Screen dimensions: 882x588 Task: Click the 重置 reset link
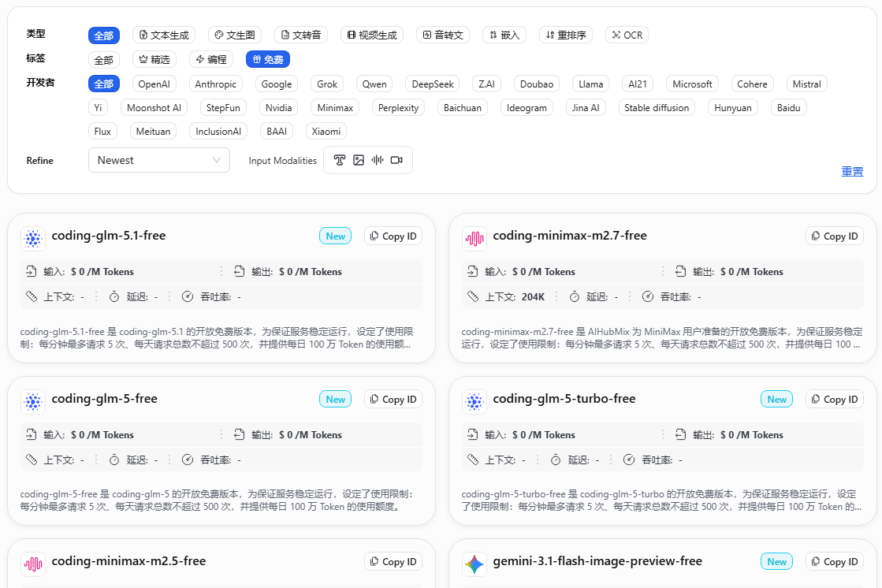click(x=851, y=172)
